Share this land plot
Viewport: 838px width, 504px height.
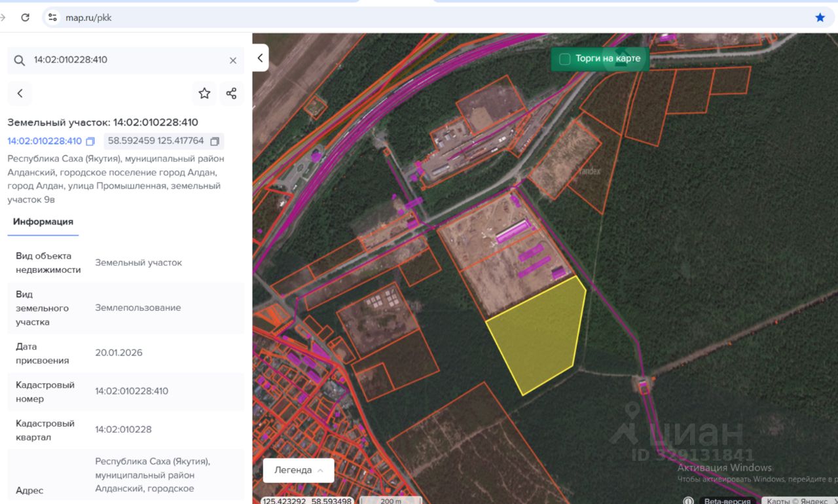231,94
